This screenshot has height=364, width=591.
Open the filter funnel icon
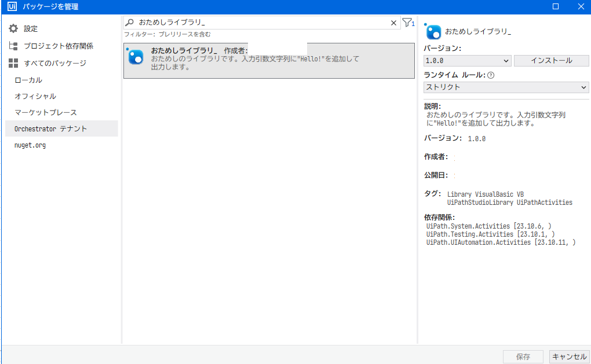point(408,23)
